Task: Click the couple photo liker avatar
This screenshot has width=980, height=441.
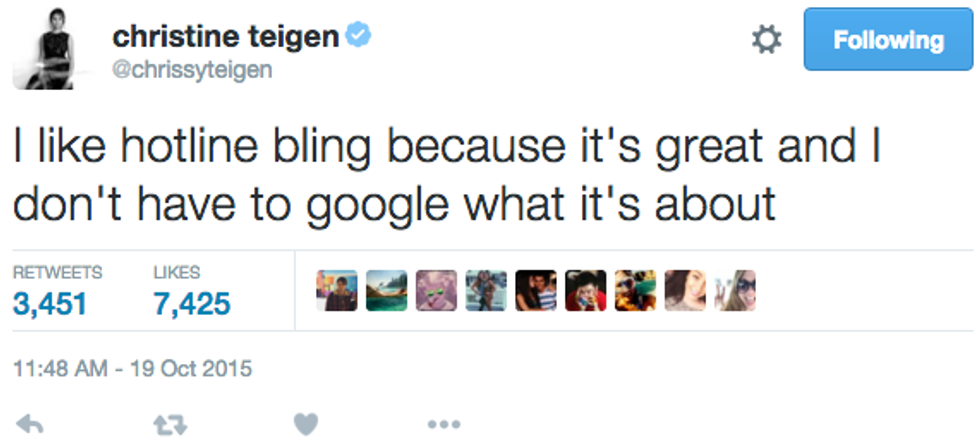Action: click(x=535, y=290)
